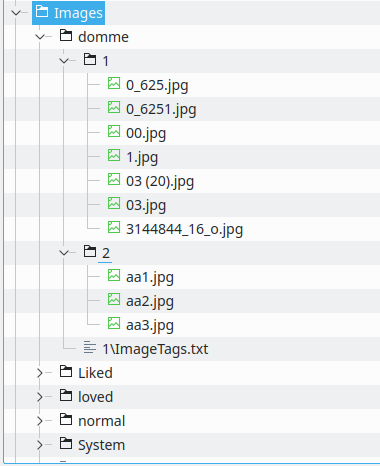The width and height of the screenshot is (380, 466).
Task: Click the folder icon of folder 2
Action: click(90, 251)
